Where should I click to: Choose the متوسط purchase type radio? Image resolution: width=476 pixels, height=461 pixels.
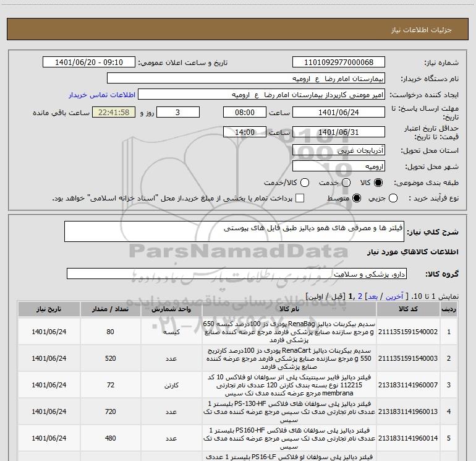point(357,198)
